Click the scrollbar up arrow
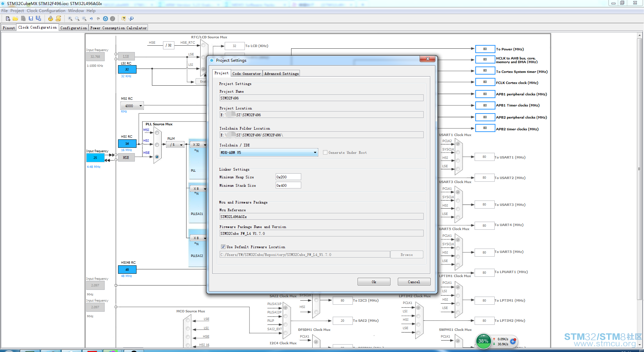The height and width of the screenshot is (352, 644). 640,35
